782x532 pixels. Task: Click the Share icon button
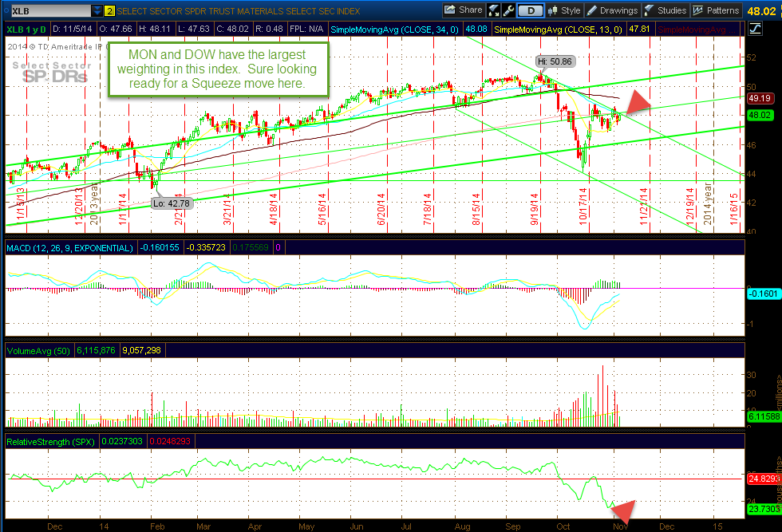pos(464,10)
